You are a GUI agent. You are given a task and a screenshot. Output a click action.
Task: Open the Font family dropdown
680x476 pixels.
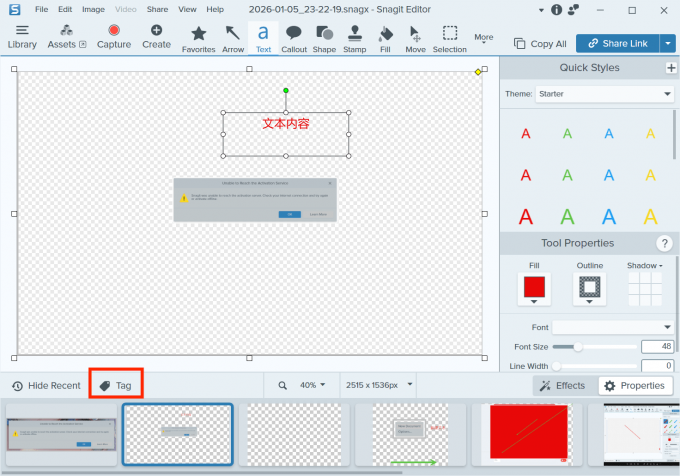click(613, 327)
